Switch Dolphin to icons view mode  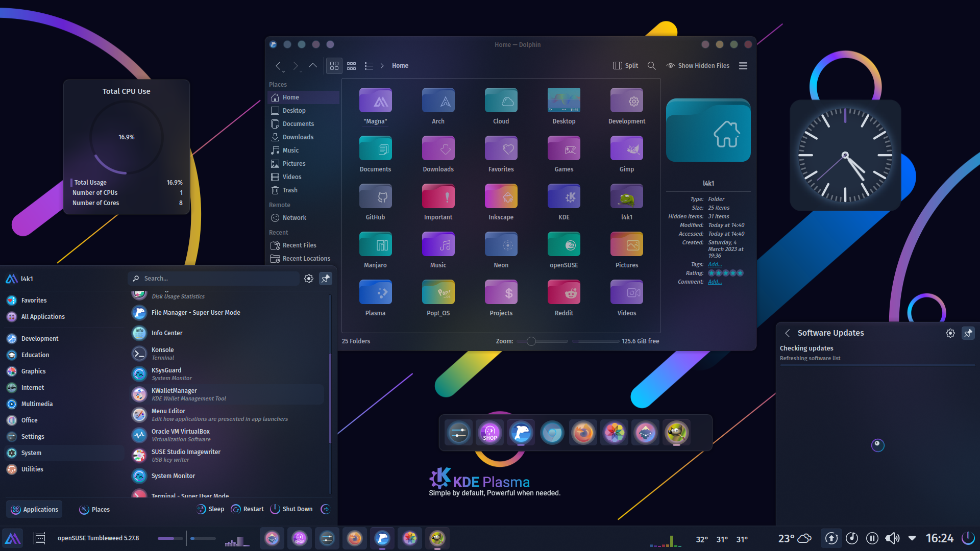click(334, 66)
